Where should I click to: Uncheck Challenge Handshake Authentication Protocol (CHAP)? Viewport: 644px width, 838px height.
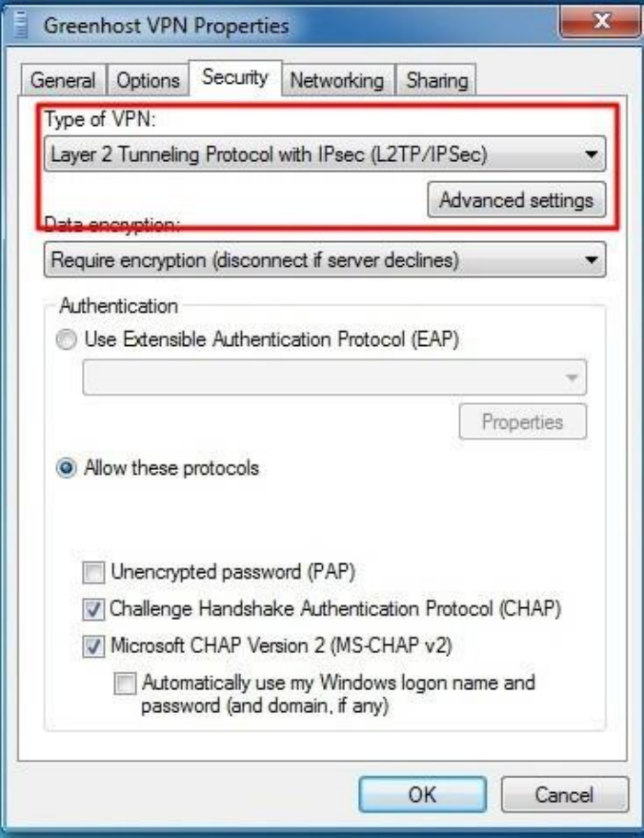click(x=93, y=609)
